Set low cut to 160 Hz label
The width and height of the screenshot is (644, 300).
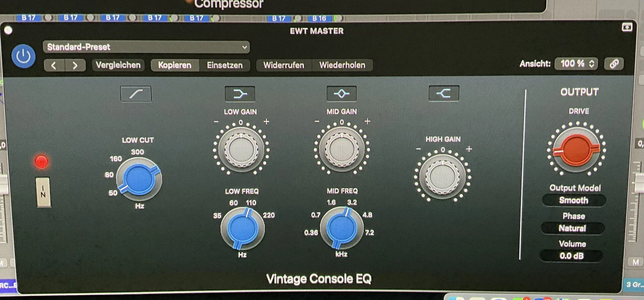click(116, 159)
